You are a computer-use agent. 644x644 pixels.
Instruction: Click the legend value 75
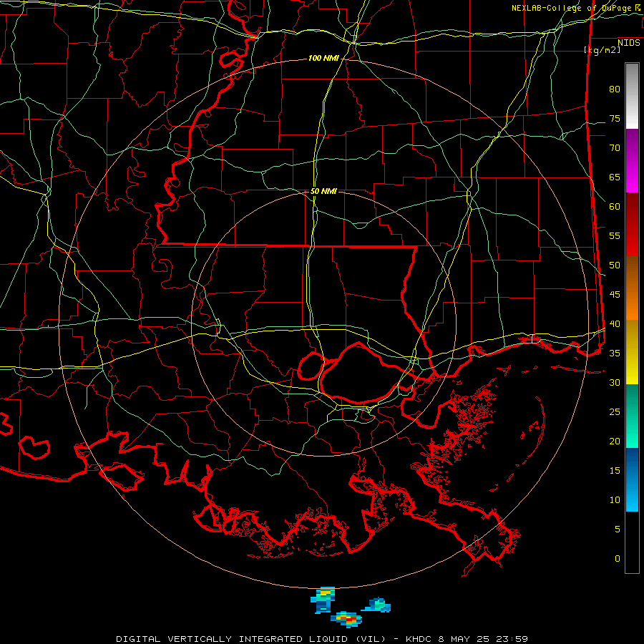coord(615,119)
